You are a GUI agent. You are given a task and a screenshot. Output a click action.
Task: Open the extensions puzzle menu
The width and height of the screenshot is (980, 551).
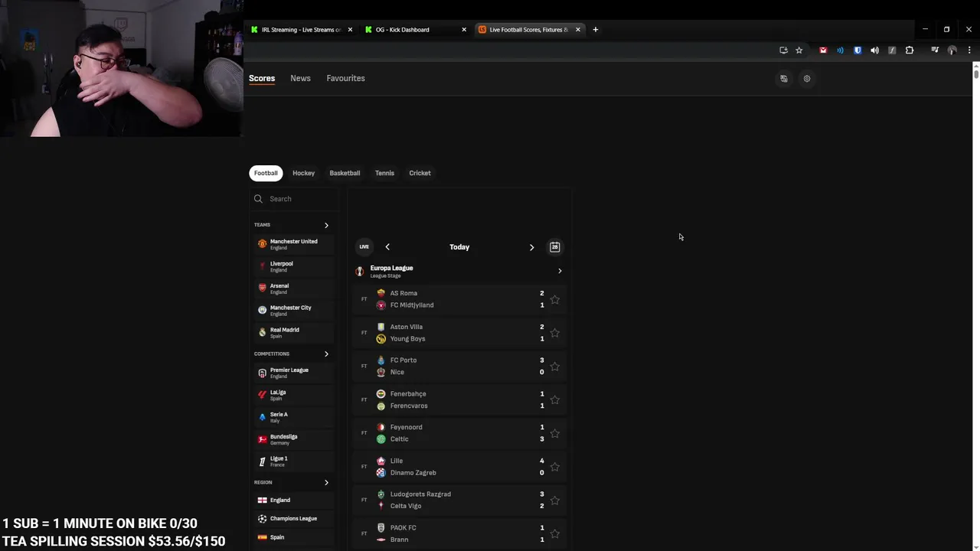point(910,51)
